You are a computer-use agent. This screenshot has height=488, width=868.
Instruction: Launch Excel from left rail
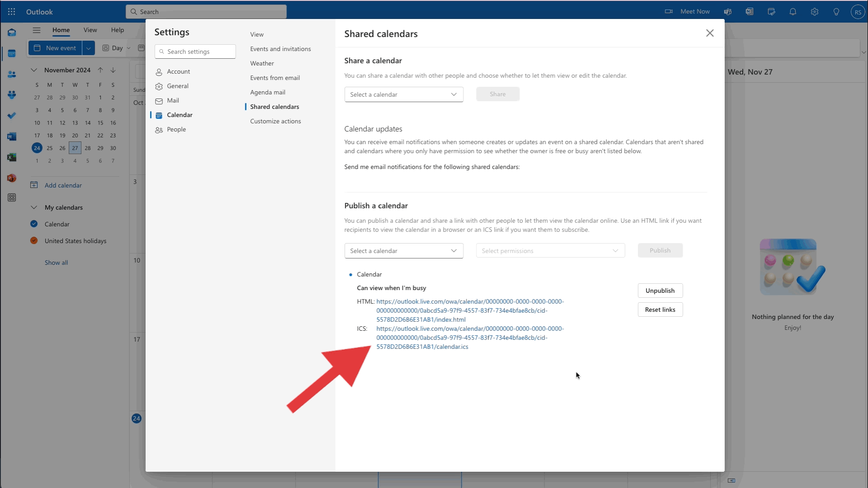click(12, 157)
